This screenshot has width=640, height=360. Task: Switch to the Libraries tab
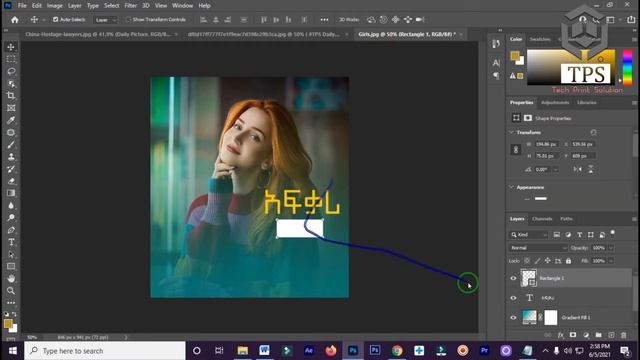pos(587,102)
